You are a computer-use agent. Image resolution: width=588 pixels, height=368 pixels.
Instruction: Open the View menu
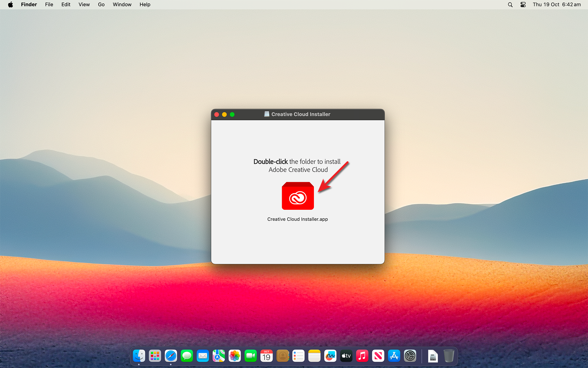coord(84,5)
